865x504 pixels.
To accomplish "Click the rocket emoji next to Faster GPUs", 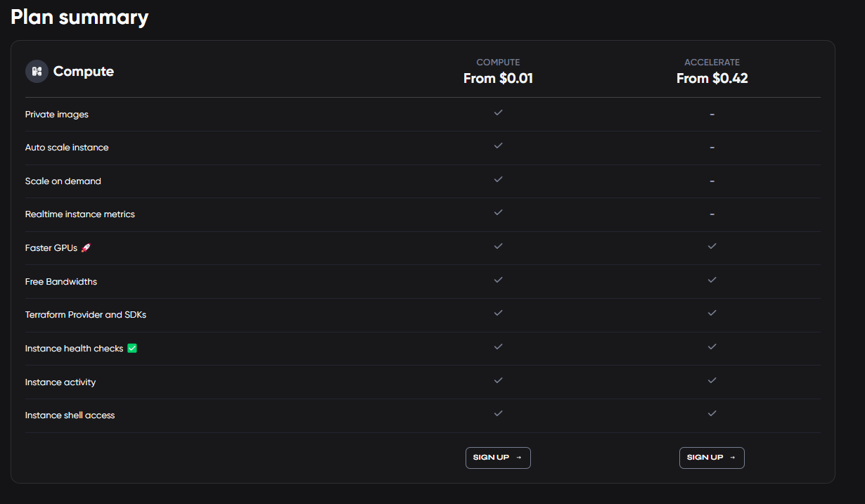I will pos(86,248).
